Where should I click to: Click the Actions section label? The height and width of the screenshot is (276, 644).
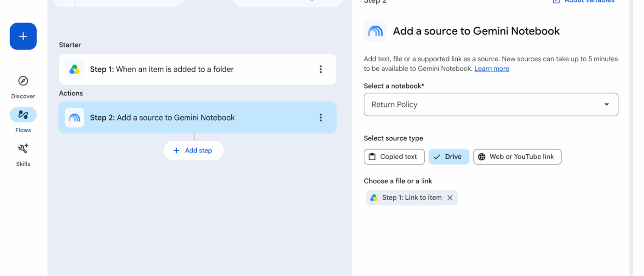71,93
